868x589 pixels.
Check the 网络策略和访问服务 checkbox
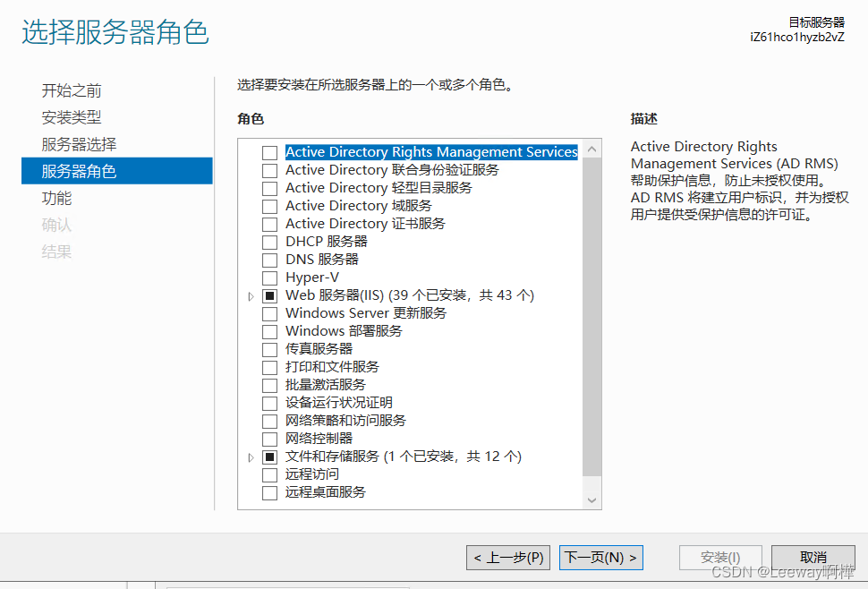(269, 421)
